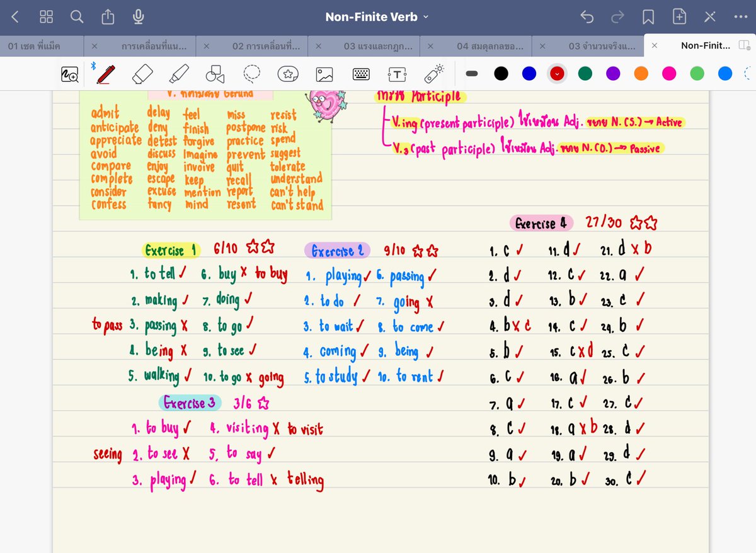The width and height of the screenshot is (756, 553).
Task: Activate the laser pointer tool
Action: coord(434,74)
